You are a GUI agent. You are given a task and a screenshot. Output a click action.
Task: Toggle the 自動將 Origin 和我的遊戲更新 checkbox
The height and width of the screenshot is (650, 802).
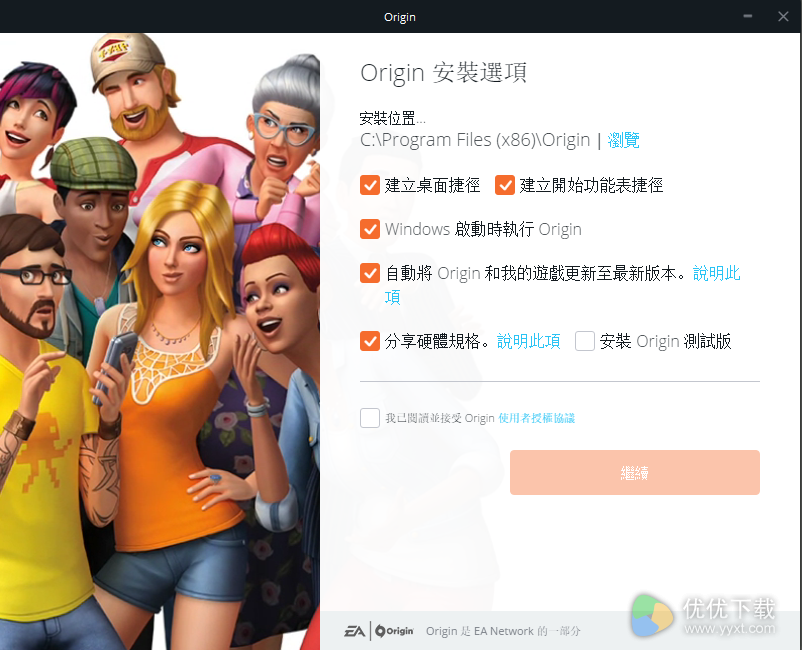tap(370, 273)
